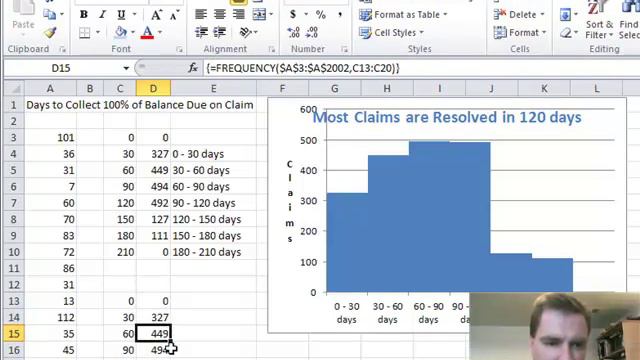640x360 pixels.
Task: Apply the Fill Color paint bucket
Action: coord(121,32)
